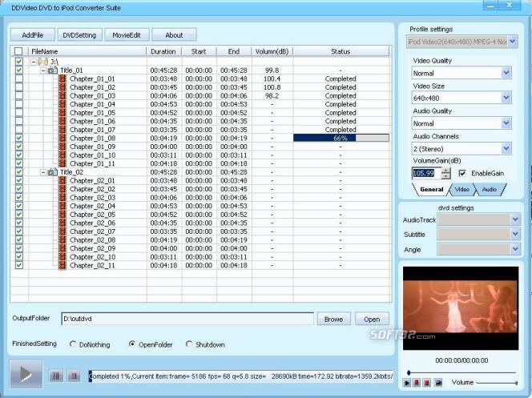Open the AudioTrack dropdown
The width and height of the screenshot is (532, 398).
(515, 219)
